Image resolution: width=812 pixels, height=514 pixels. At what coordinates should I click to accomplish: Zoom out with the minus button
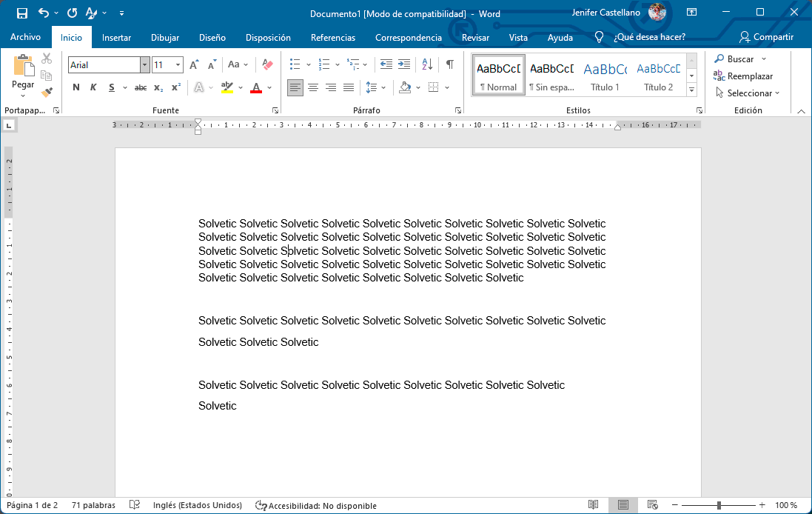tap(675, 504)
